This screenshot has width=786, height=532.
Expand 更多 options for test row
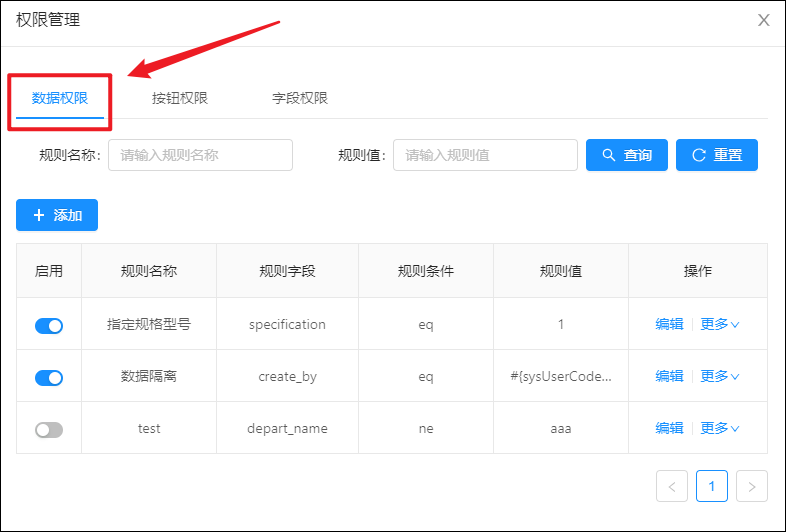coord(719,428)
